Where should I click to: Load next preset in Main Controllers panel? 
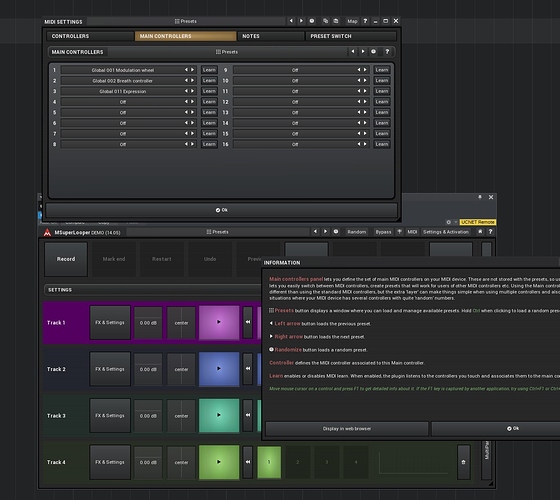coord(363,52)
